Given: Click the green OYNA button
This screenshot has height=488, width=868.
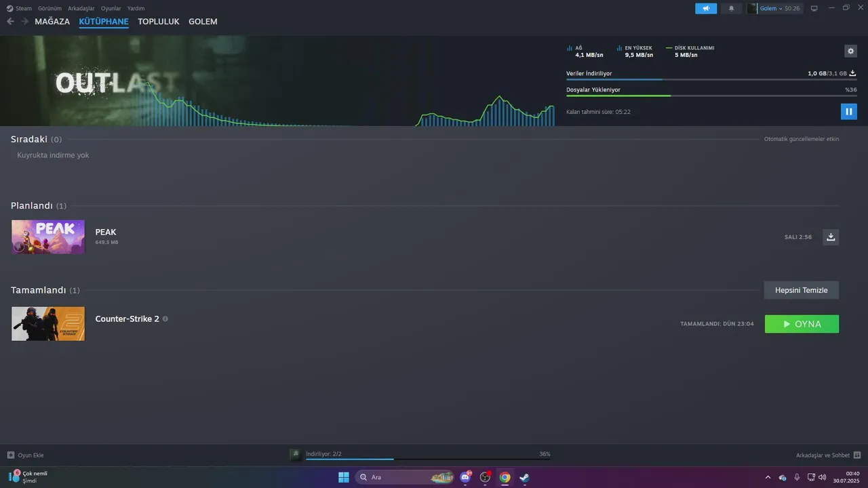Looking at the screenshot, I should 802,324.
